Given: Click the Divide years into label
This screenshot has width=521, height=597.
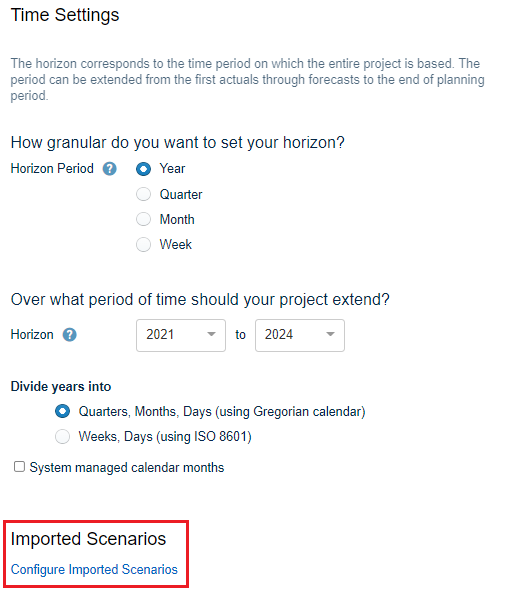Looking at the screenshot, I should click(61, 386).
